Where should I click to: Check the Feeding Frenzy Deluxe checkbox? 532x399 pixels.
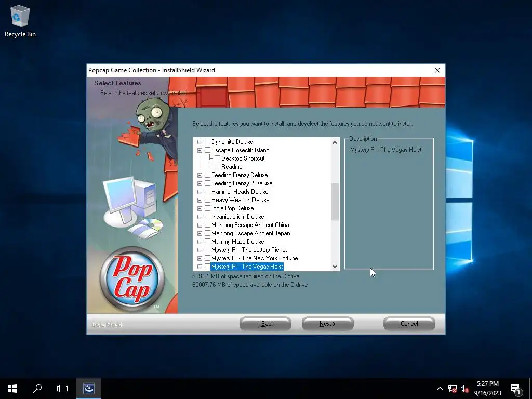click(x=208, y=175)
